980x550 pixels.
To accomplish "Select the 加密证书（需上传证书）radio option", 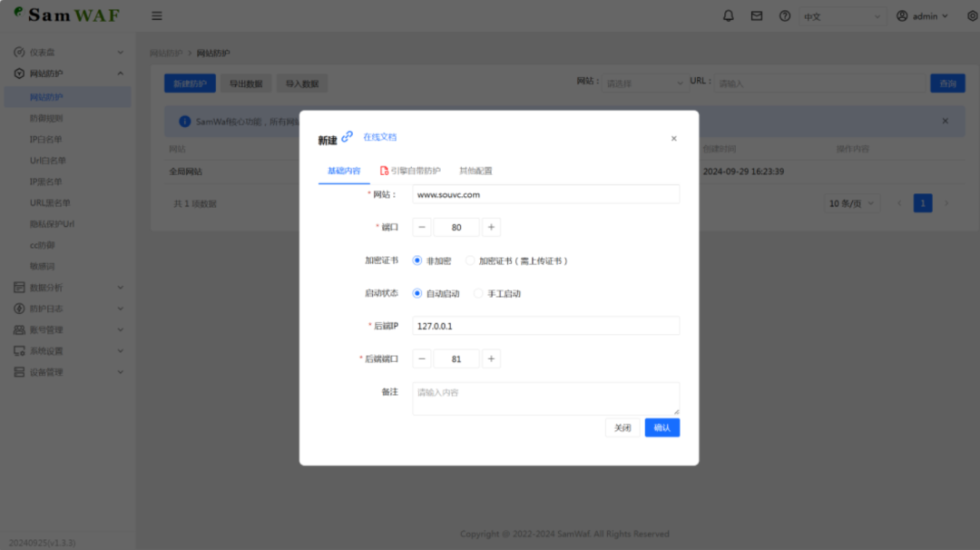I will click(x=470, y=260).
